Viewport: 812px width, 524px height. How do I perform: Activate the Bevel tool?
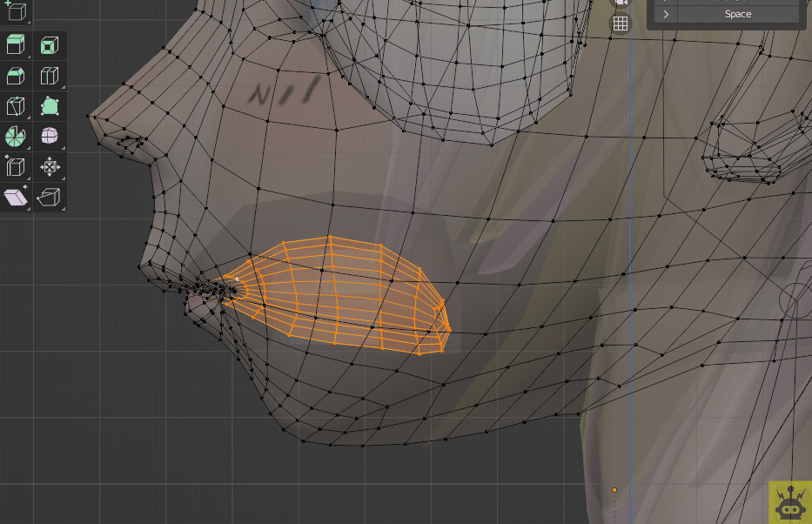pos(16,76)
